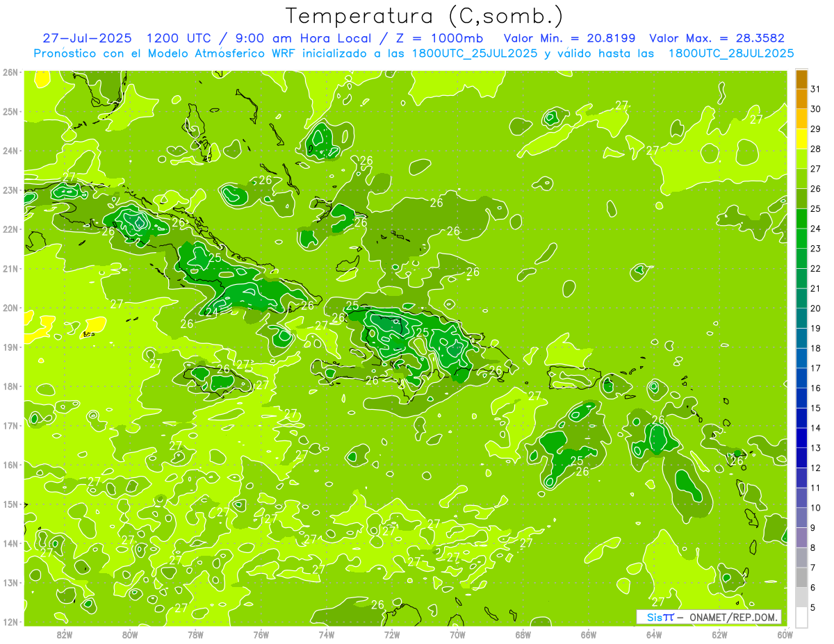834x644 pixels.
Task: Click the "19N" latitude axis label
Action: pos(10,347)
